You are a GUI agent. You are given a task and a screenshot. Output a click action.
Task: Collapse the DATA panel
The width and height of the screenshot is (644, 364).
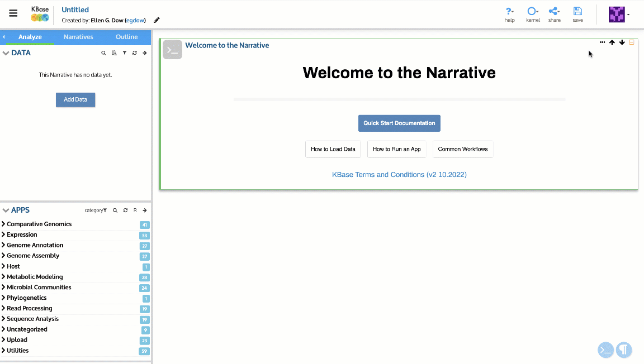pos(6,53)
